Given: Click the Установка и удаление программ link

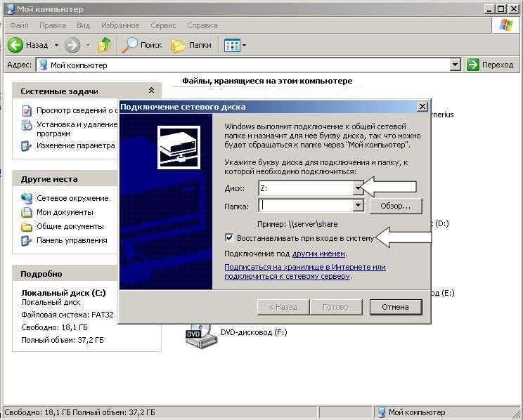Looking at the screenshot, I should [x=77, y=129].
